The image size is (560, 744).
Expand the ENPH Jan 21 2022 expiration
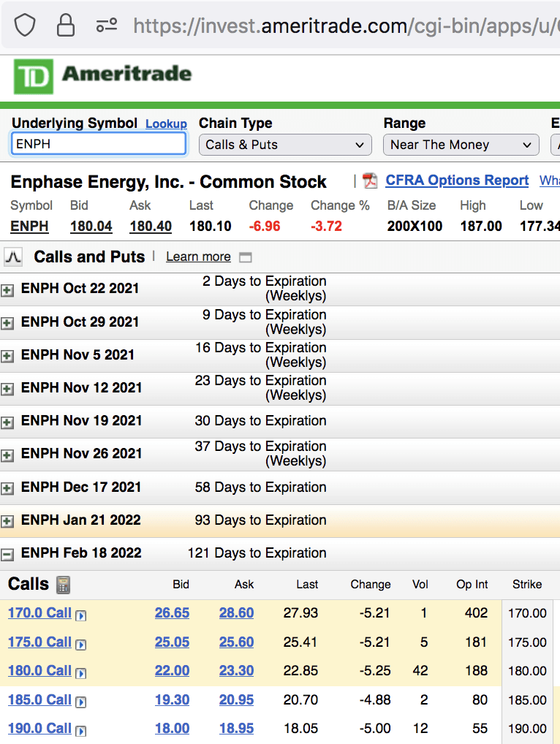point(7,522)
